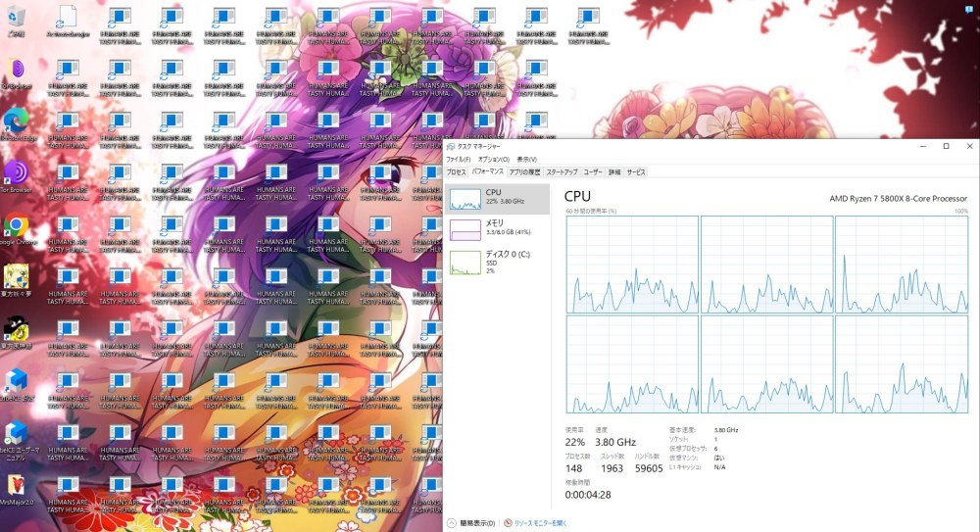Click the top-left CPU core graph
Screen dimensions: 980x532
click(x=632, y=265)
